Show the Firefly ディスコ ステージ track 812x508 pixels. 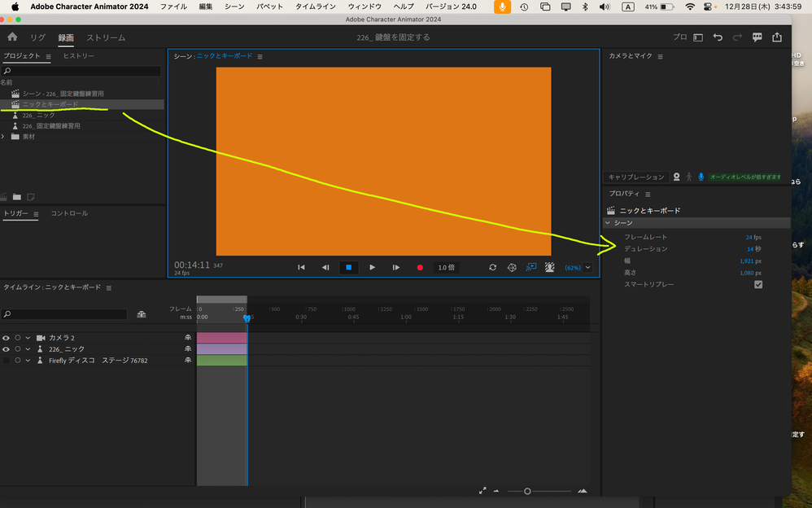click(x=7, y=361)
